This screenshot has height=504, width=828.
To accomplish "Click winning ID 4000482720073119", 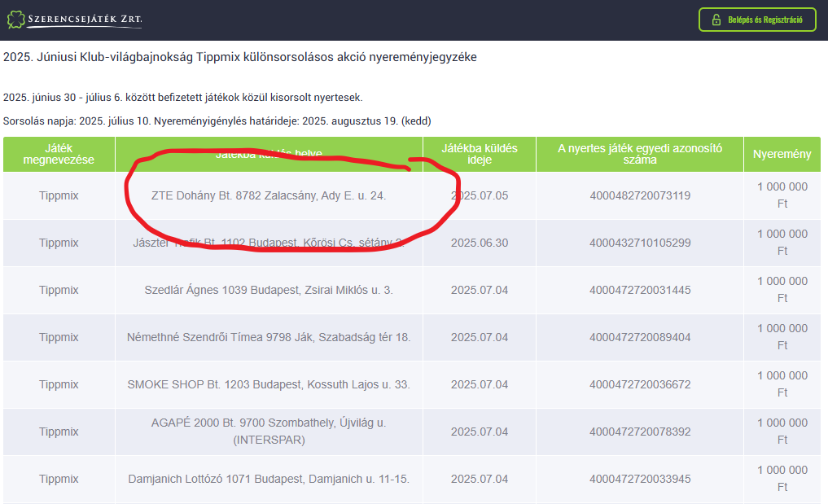I will point(640,195).
